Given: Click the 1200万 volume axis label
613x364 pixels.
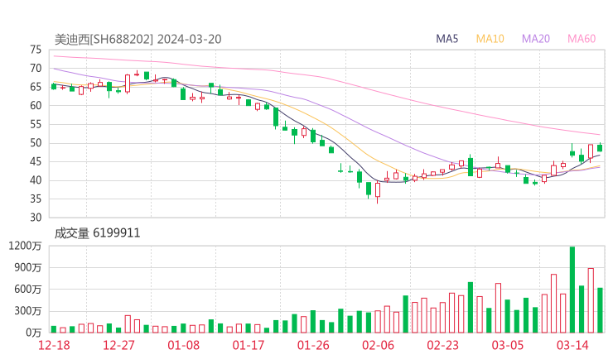Looking at the screenshot, I should click(x=25, y=246).
